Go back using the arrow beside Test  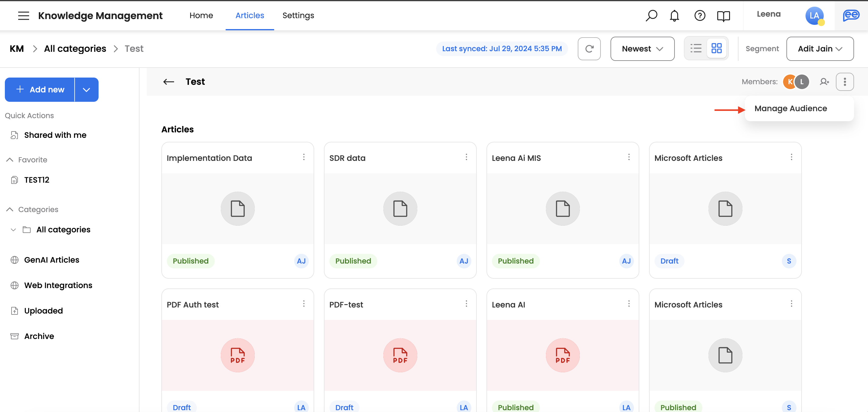[169, 82]
